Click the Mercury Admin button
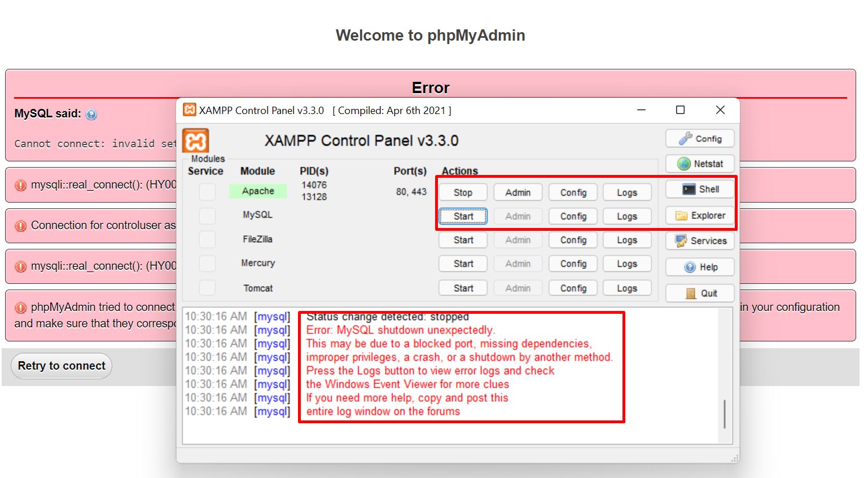The width and height of the screenshot is (868, 478). click(518, 264)
